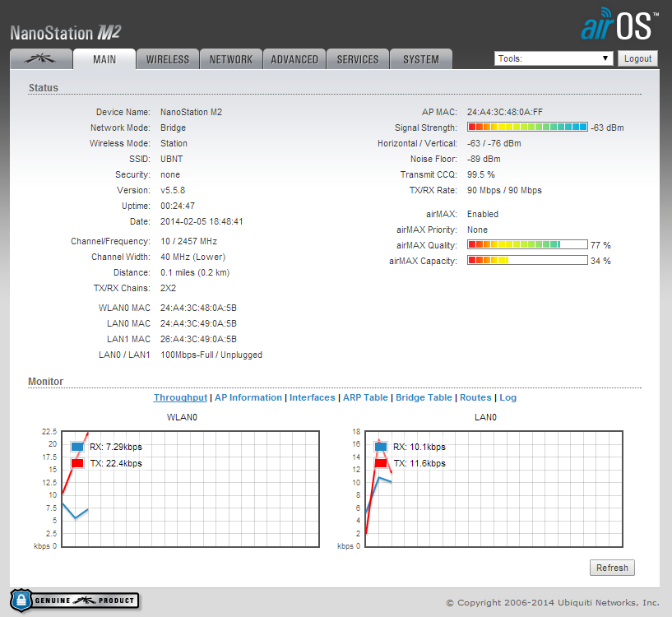Viewport: 672px width, 617px height.
Task: Open the Log monitor link
Action: pyautogui.click(x=507, y=397)
